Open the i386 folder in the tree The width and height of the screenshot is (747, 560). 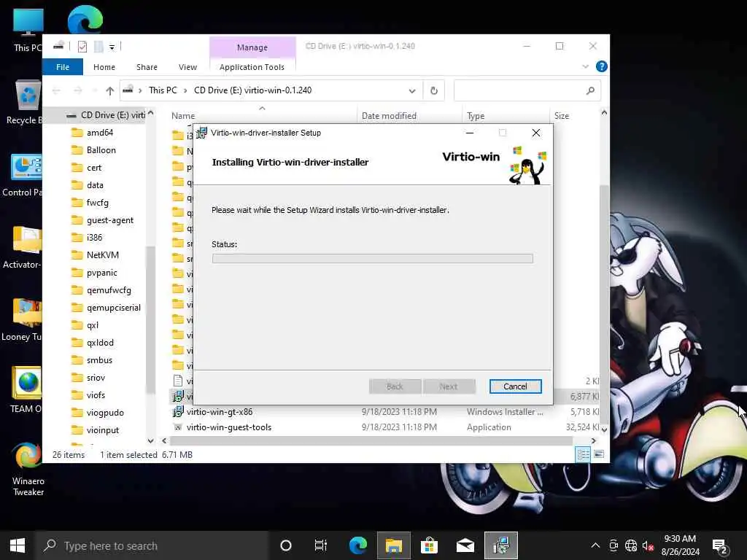pyautogui.click(x=94, y=238)
